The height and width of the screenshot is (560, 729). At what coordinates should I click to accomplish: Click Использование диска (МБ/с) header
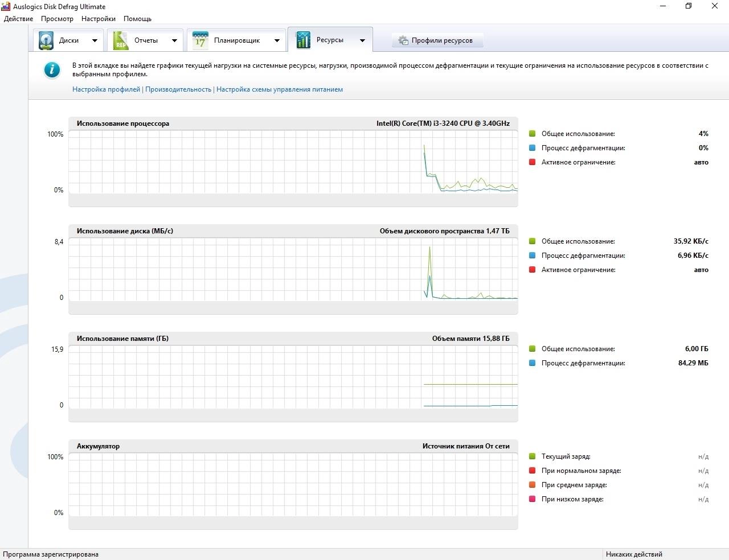tap(125, 231)
